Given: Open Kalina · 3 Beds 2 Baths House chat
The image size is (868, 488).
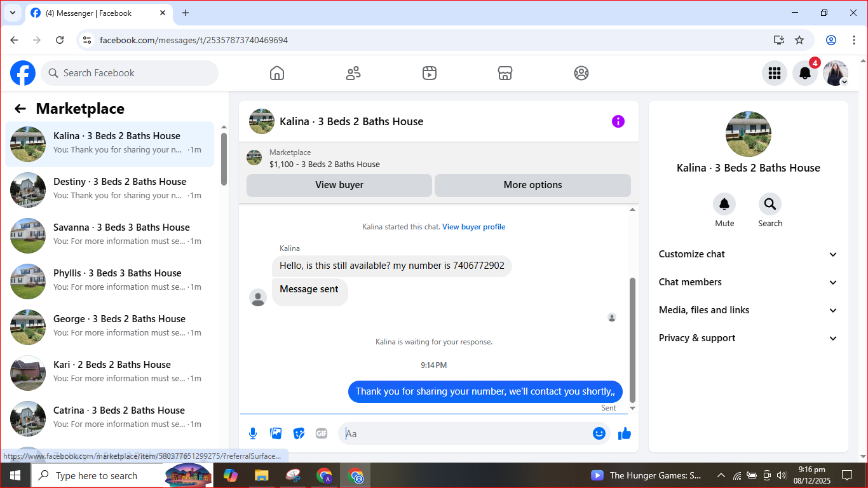Looking at the screenshot, I should pos(109,144).
